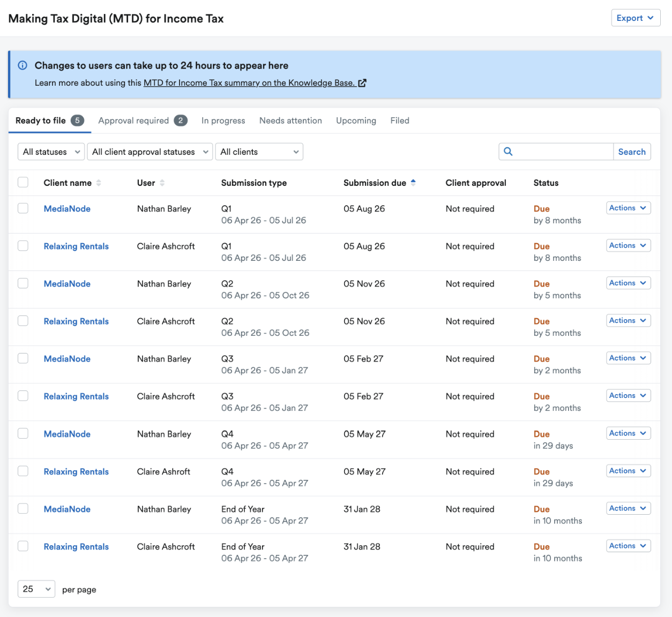Screen dimensions: 672x617
Task: Select the MediaNode End of Year row checkbox
Action: [x=23, y=508]
